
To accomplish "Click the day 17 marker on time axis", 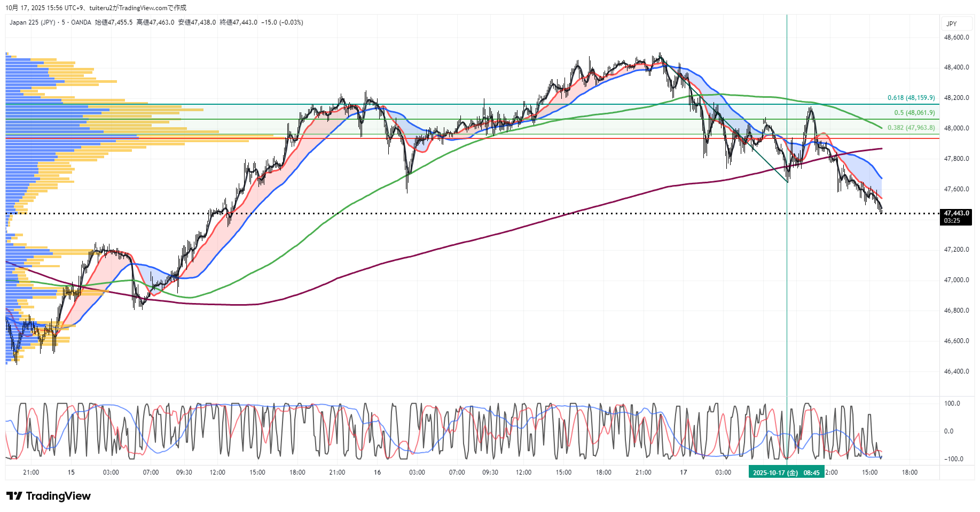I will (683, 472).
